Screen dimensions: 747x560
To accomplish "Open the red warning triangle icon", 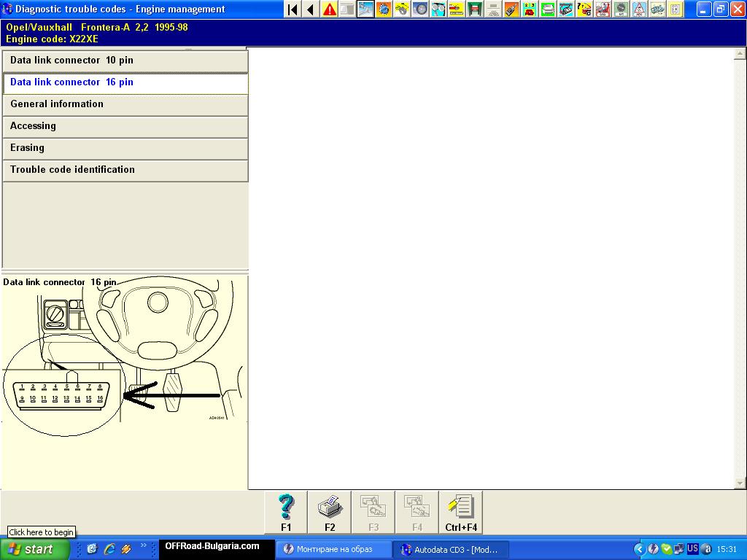I will point(329,9).
